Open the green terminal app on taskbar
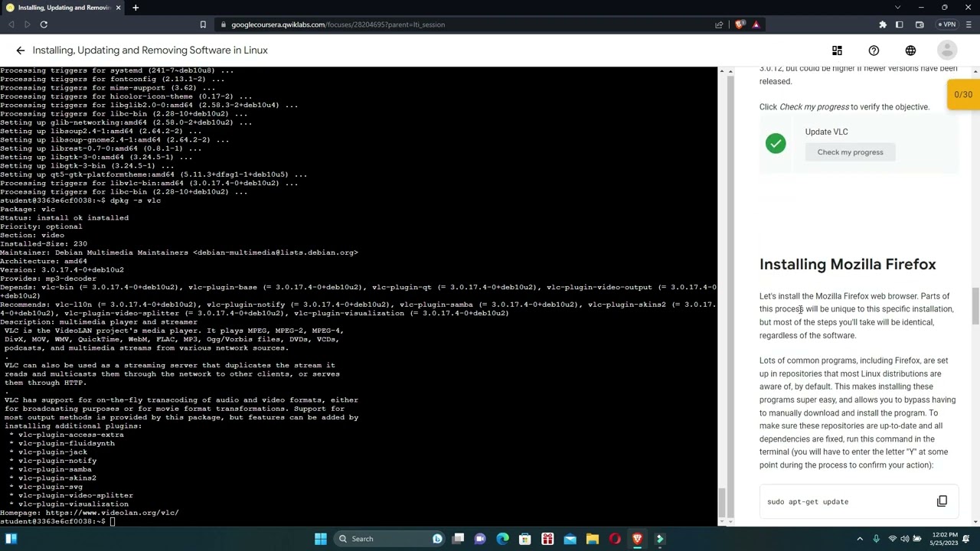Image resolution: width=980 pixels, height=551 pixels. pos(660,539)
